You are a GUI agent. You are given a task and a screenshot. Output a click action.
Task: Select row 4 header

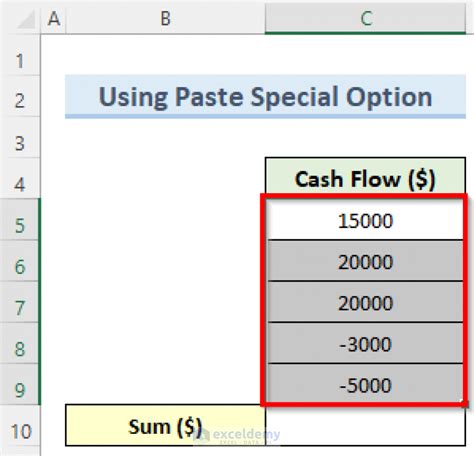20,184
